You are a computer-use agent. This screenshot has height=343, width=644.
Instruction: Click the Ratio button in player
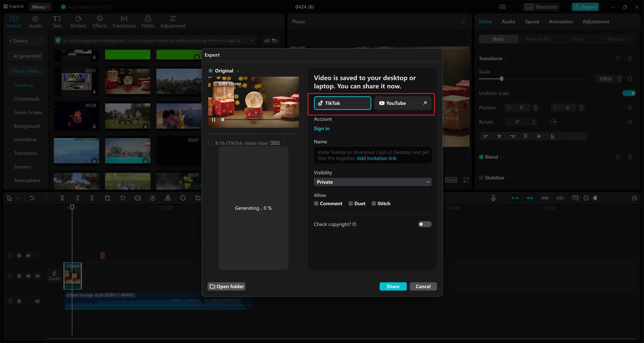click(x=451, y=180)
